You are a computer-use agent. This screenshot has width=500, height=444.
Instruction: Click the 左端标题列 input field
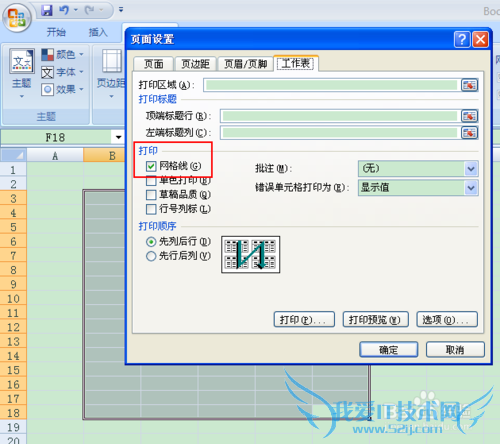coord(340,133)
